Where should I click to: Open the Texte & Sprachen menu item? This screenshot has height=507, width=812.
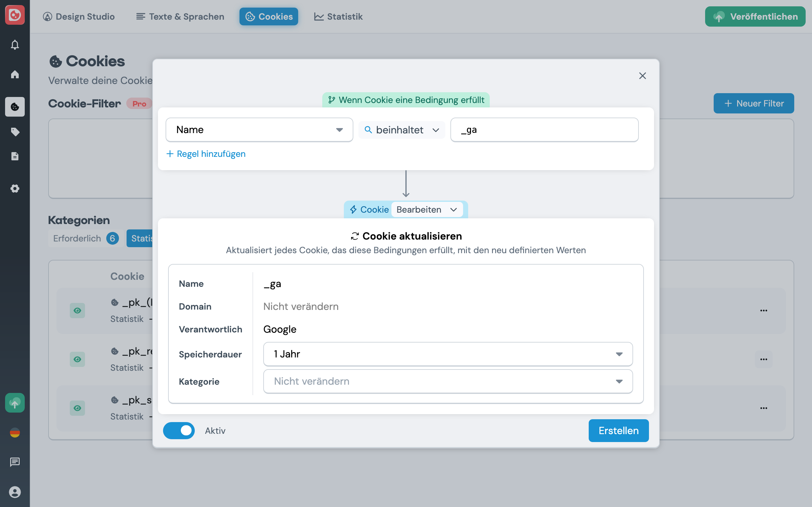180,16
